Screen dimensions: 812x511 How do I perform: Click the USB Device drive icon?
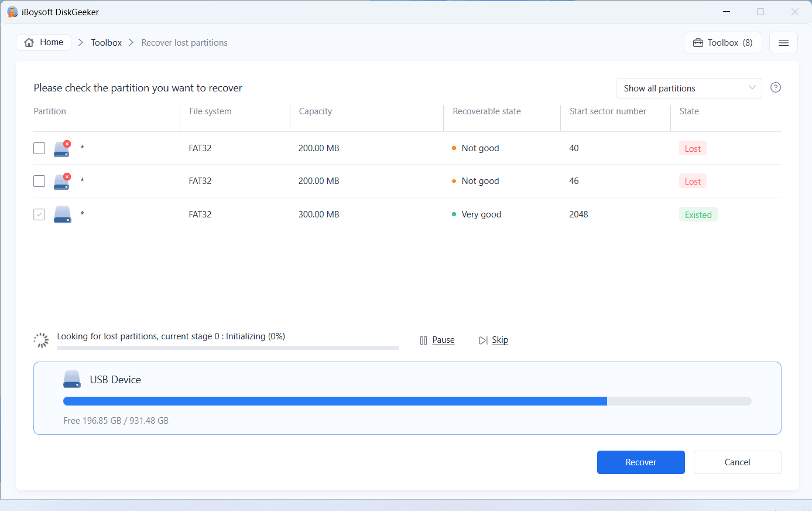72,379
